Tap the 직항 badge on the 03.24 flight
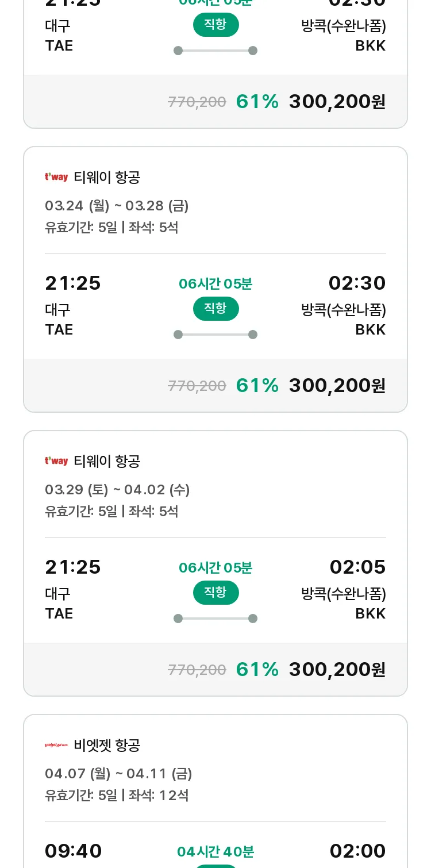 [215, 309]
